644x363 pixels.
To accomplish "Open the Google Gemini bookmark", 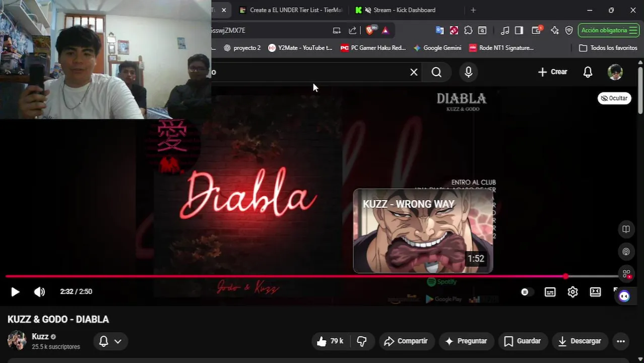I will click(x=437, y=48).
